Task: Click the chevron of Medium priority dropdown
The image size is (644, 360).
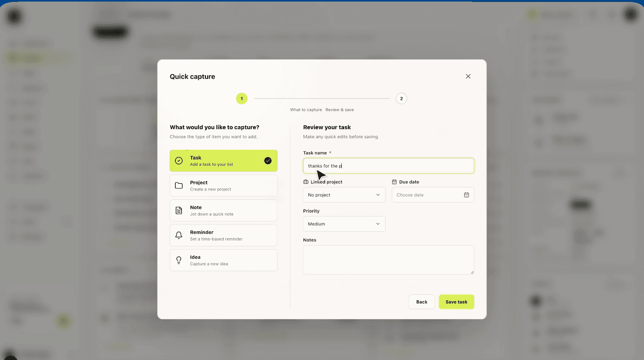Action: pyautogui.click(x=378, y=224)
